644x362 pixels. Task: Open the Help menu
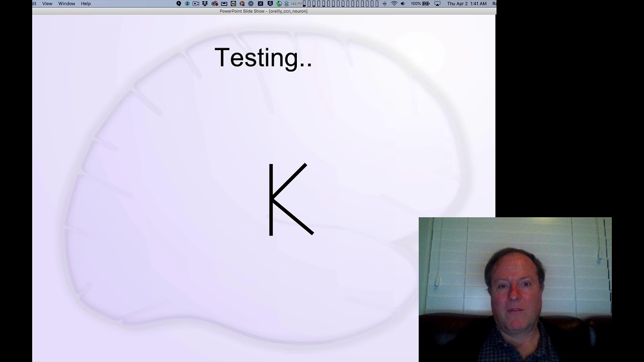(x=86, y=4)
